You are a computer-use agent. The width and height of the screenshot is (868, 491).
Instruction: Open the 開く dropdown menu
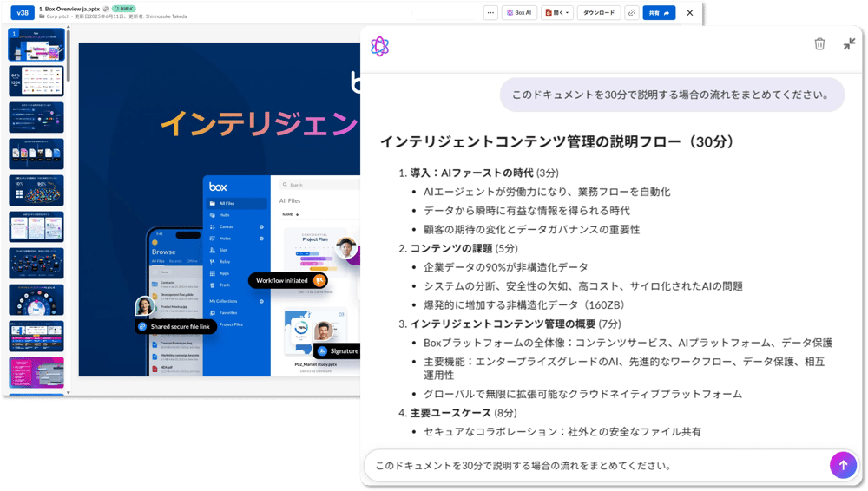click(557, 13)
